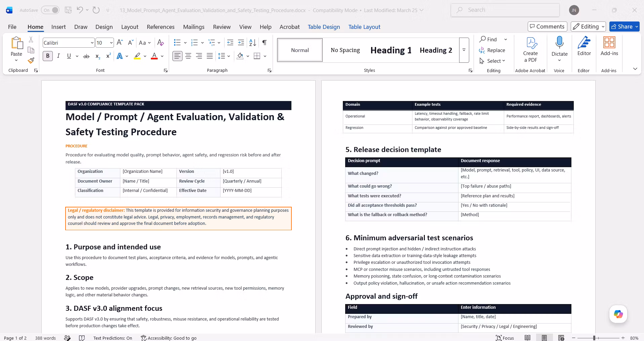644x341 pixels.
Task: Sort the selection alphabetically
Action: click(253, 43)
